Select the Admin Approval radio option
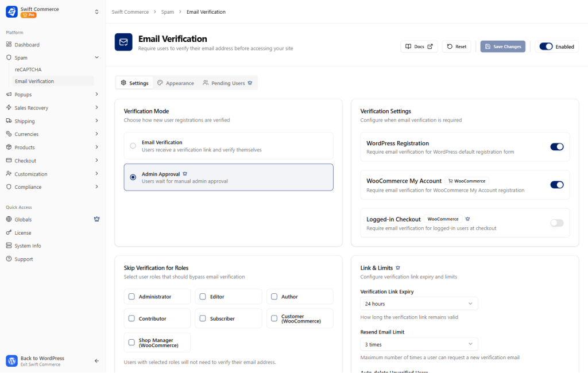 click(x=133, y=177)
